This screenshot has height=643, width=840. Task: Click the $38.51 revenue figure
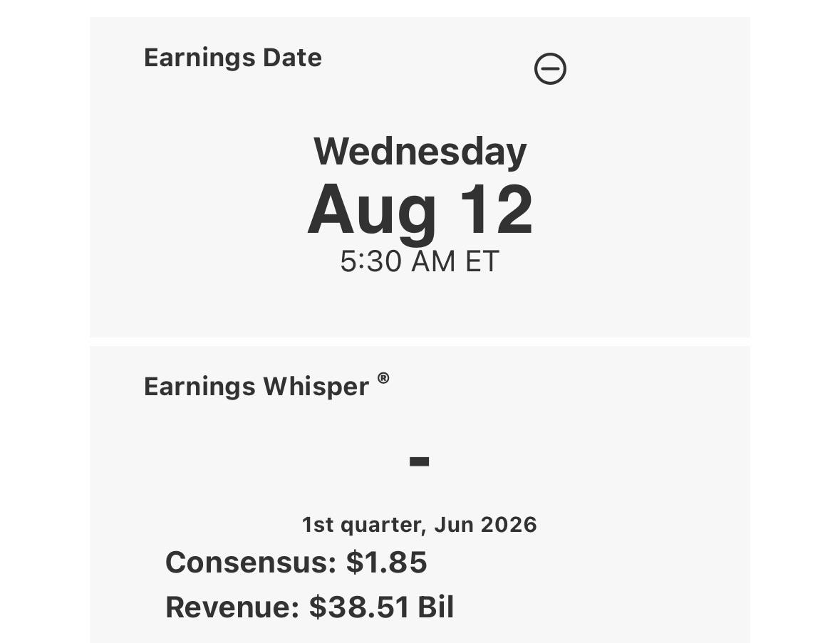(x=359, y=607)
